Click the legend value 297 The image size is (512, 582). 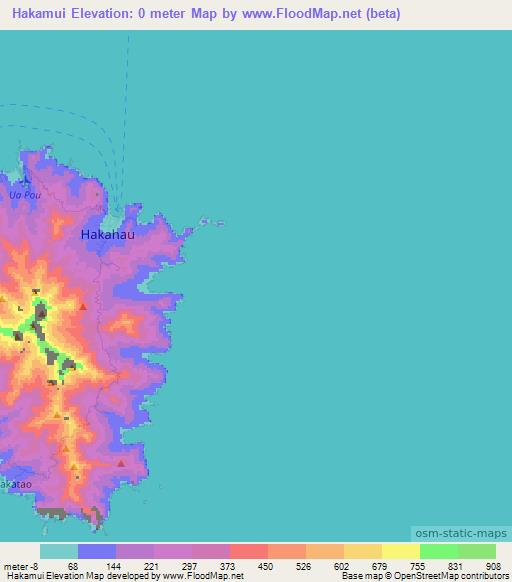point(189,567)
